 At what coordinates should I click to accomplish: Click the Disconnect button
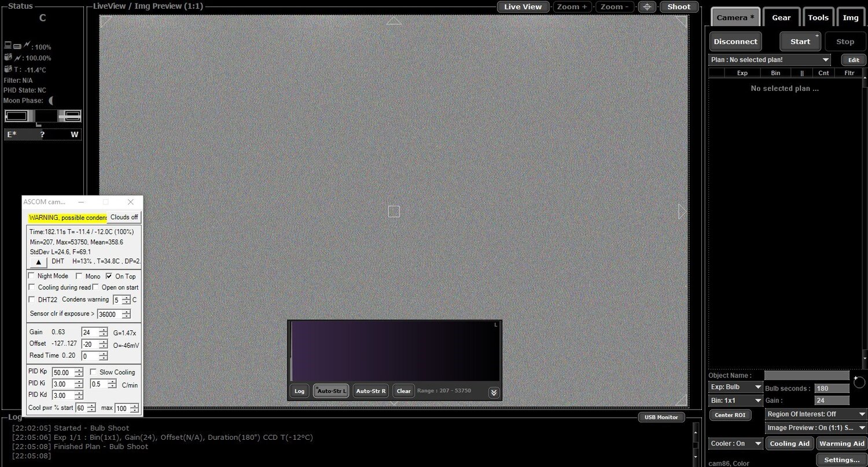(x=735, y=42)
